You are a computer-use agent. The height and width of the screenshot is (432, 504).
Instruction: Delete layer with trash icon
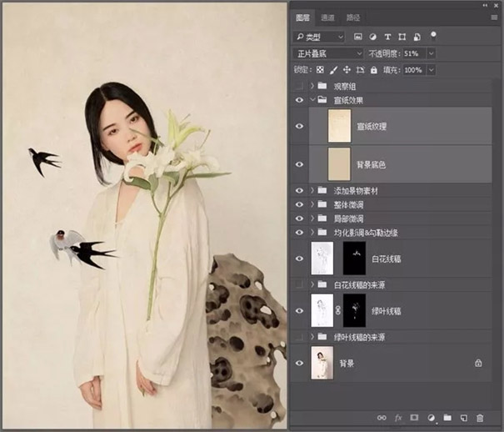click(x=480, y=418)
